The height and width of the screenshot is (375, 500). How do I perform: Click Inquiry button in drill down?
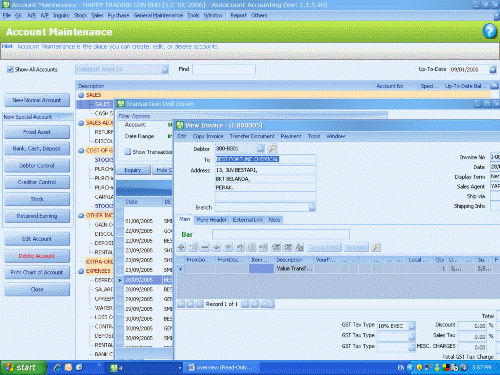point(133,170)
